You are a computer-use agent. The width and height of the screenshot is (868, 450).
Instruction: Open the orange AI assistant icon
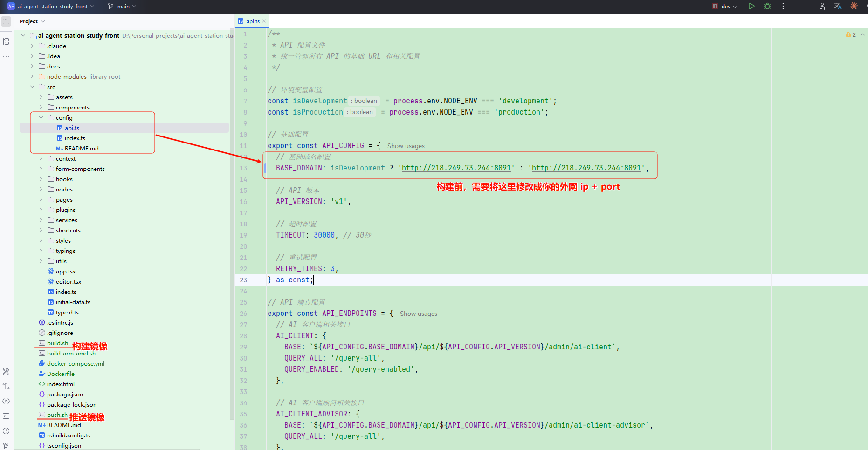coord(854,7)
